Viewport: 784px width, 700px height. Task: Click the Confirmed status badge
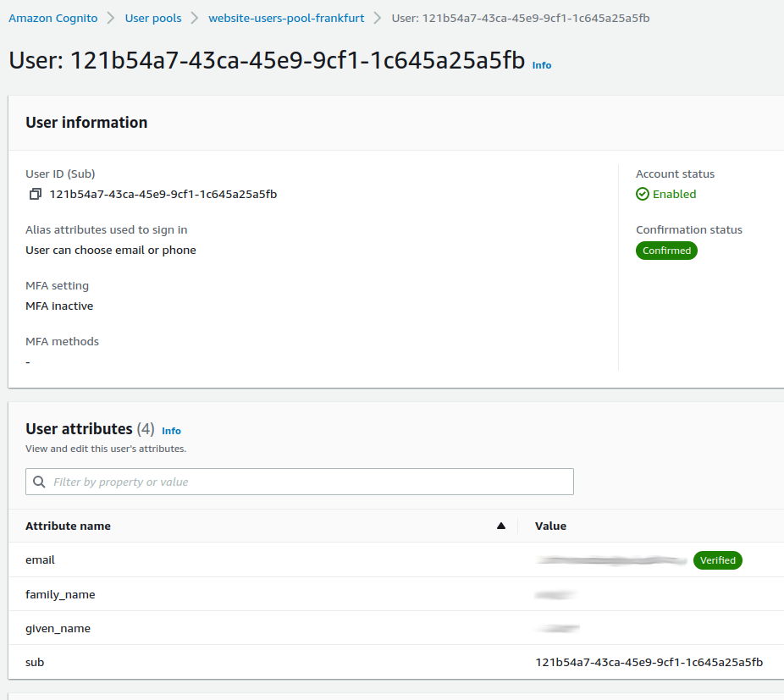click(x=666, y=251)
